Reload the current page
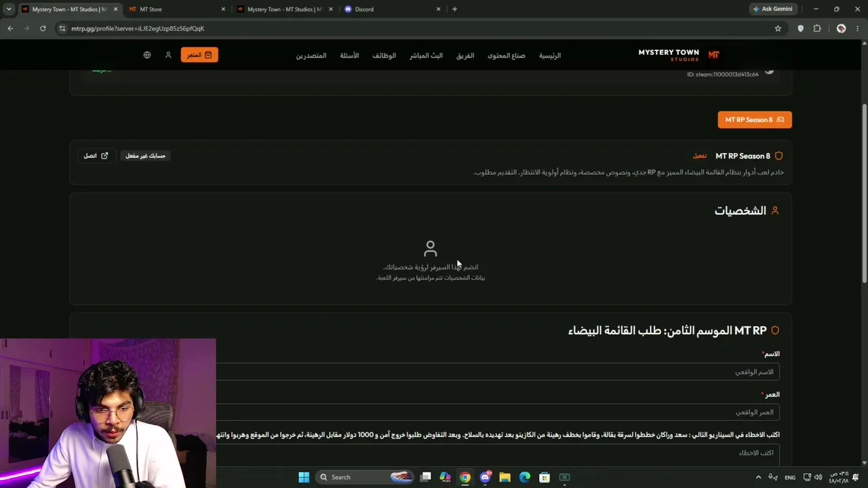 (43, 28)
